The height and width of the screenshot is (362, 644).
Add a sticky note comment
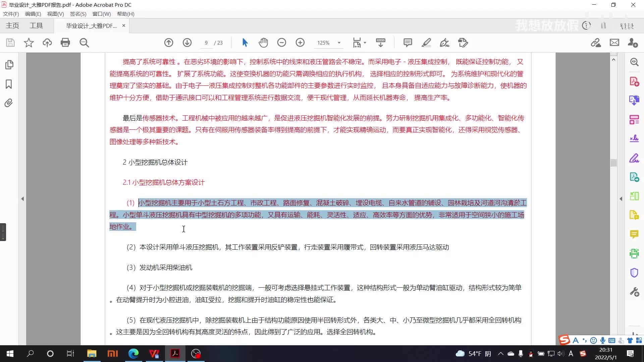408,43
